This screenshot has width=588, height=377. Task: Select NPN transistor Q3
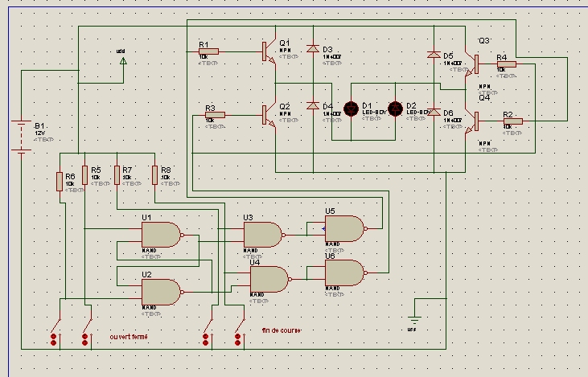click(471, 64)
